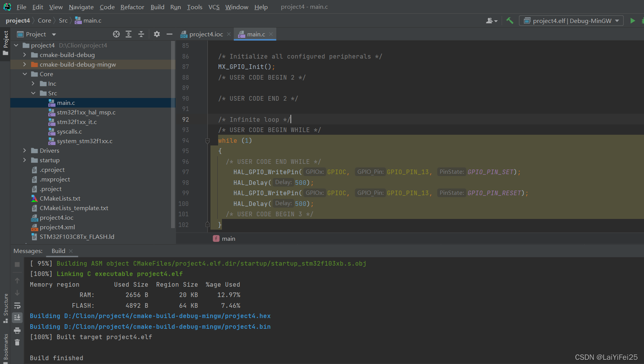
Task: Open the Project view mode dropdown
Action: pyautogui.click(x=36, y=34)
